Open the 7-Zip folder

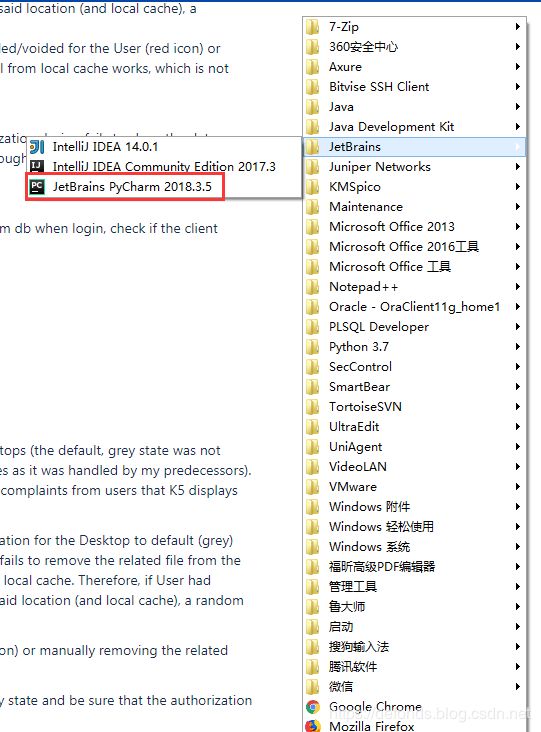415,27
